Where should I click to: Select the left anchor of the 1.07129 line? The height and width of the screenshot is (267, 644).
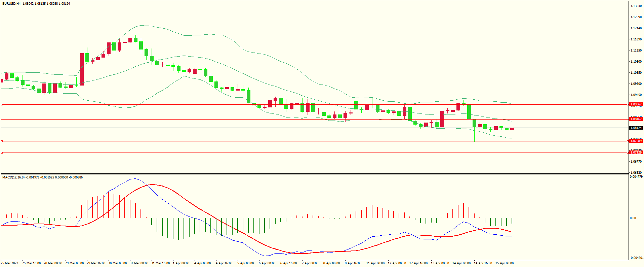(x=2, y=153)
